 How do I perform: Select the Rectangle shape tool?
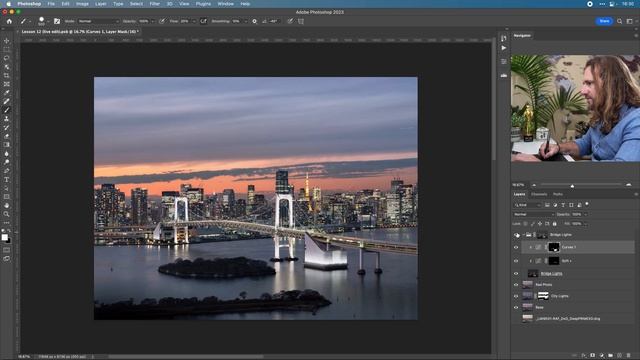pos(7,197)
